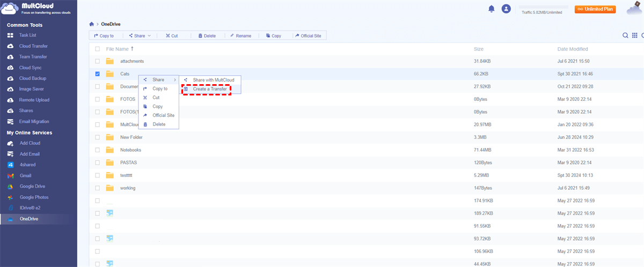Screen dimensions: 644x267
Task: Check the working folder checkbox
Action: (98, 188)
